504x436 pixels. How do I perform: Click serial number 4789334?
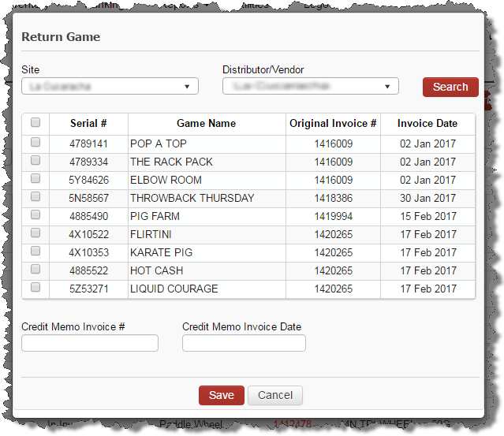[x=88, y=162]
